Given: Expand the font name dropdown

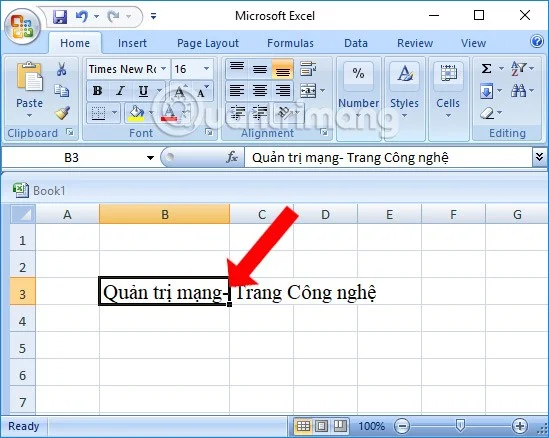Looking at the screenshot, I should pos(164,69).
